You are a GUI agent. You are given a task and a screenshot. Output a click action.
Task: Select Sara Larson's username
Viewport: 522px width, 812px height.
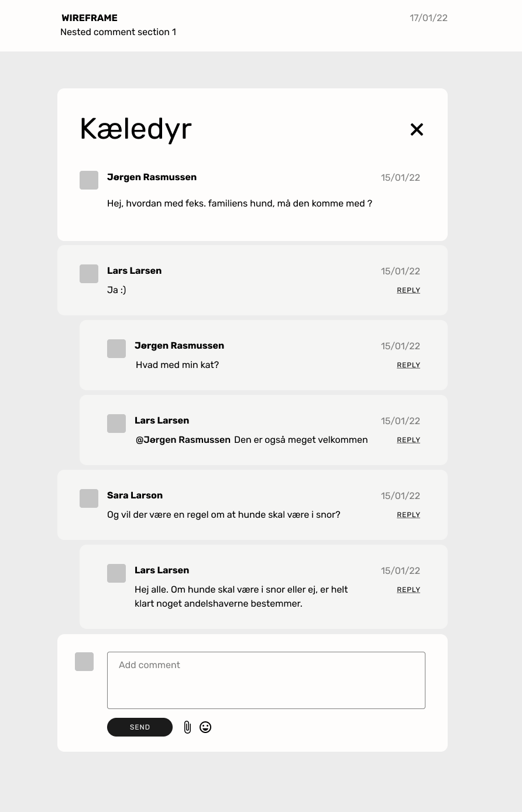pos(135,496)
